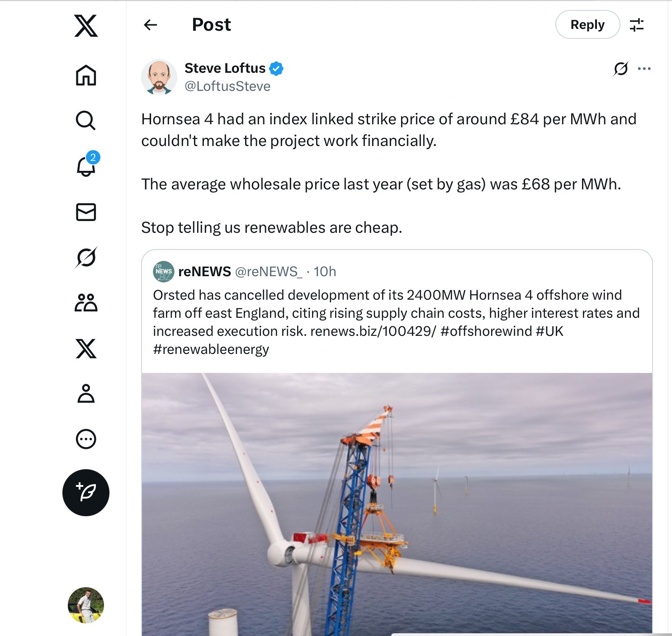
Task: Open the three-dot post options menu
Action: click(x=644, y=69)
